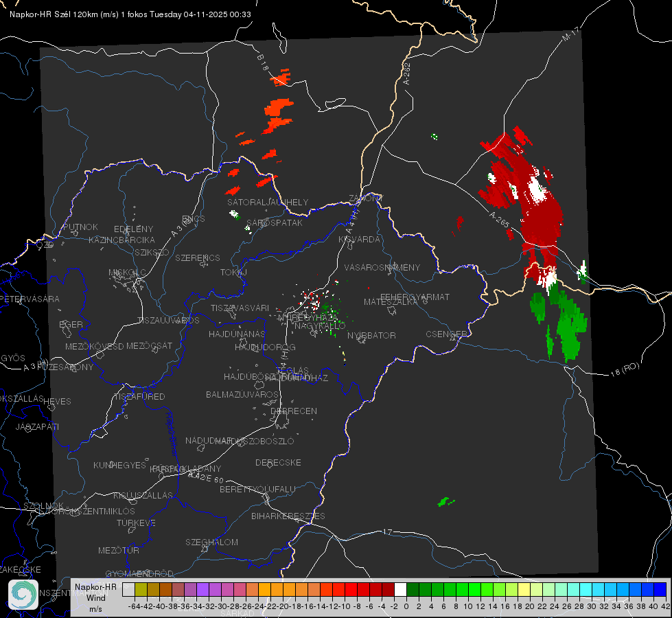Select the EGER city label
672x618 pixels.
(71, 324)
